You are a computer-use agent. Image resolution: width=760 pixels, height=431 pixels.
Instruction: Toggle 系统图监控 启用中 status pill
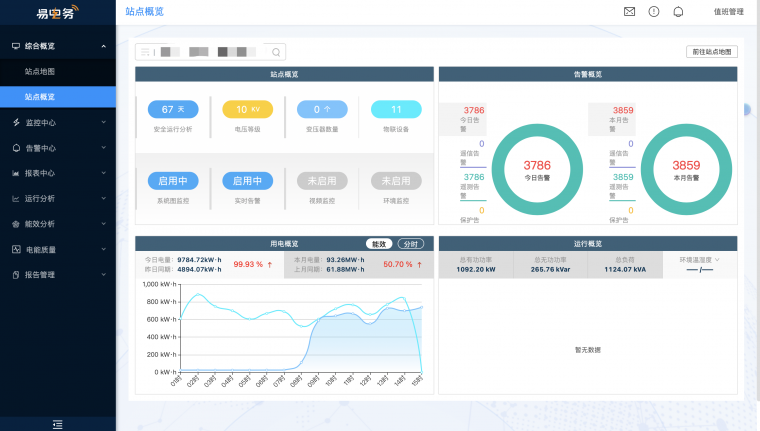(173, 181)
